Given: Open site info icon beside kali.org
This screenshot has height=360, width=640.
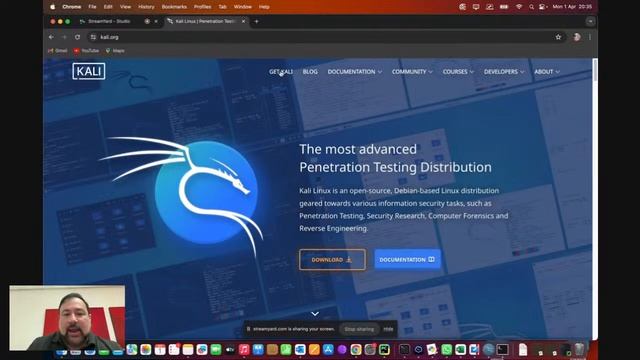Looking at the screenshot, I should click(93, 37).
